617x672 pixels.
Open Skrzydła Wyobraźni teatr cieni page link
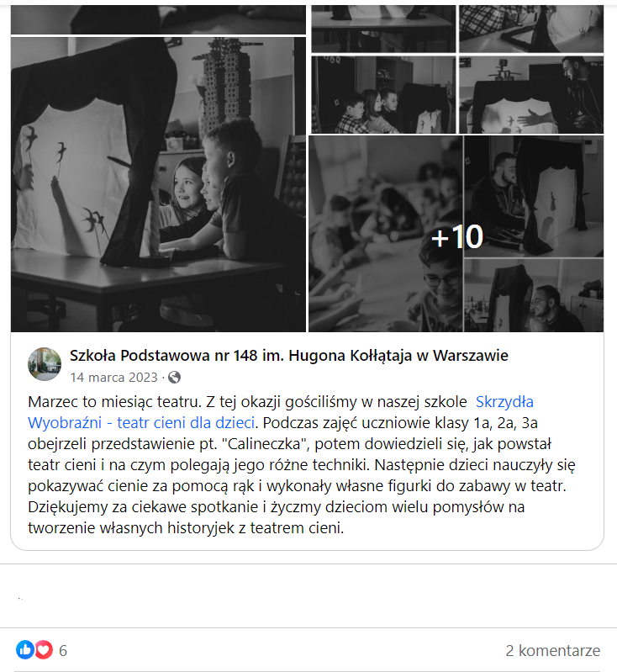tap(281, 412)
